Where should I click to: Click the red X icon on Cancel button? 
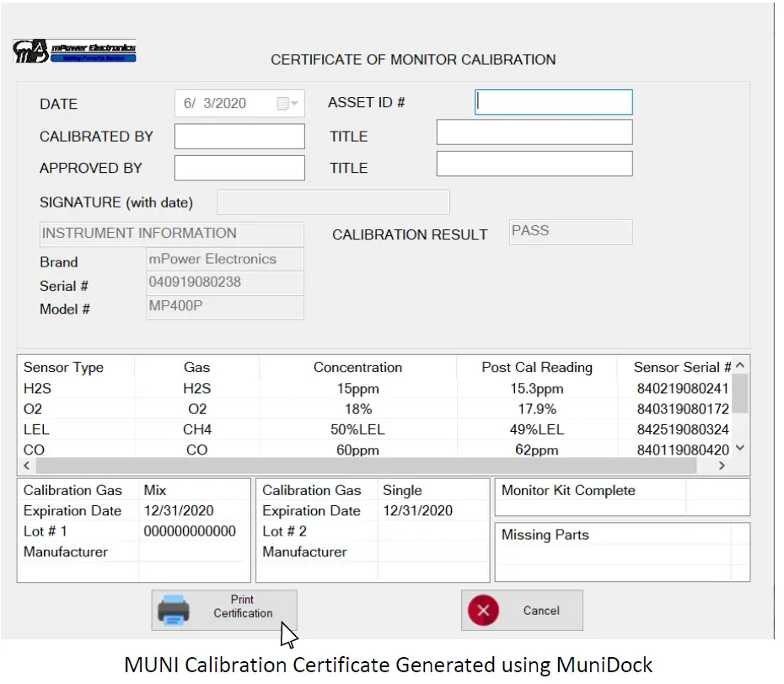481,611
